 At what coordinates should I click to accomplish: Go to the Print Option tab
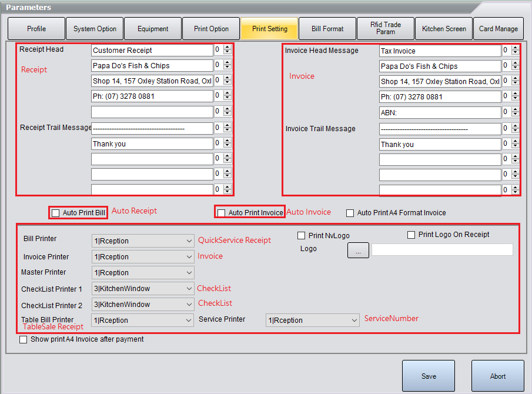[x=211, y=29]
